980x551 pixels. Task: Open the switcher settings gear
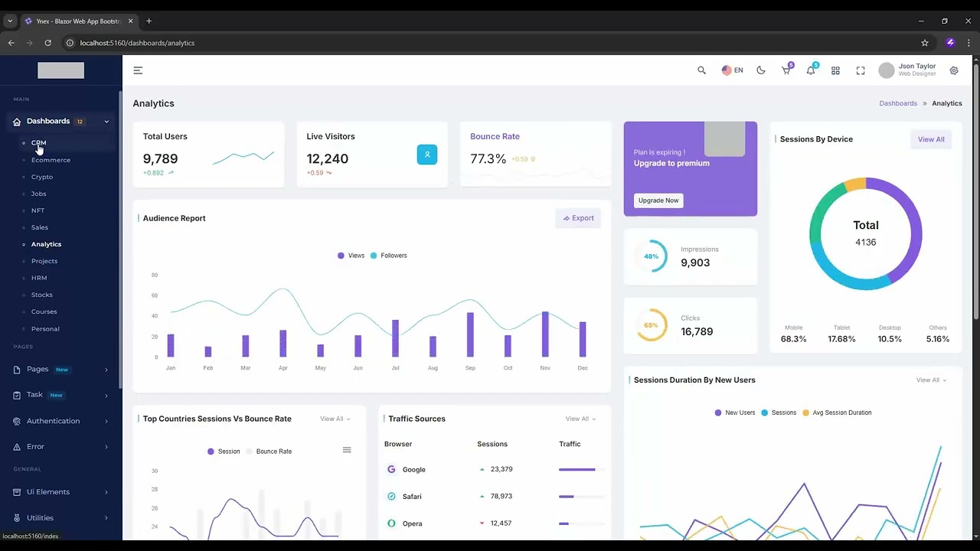coord(954,70)
